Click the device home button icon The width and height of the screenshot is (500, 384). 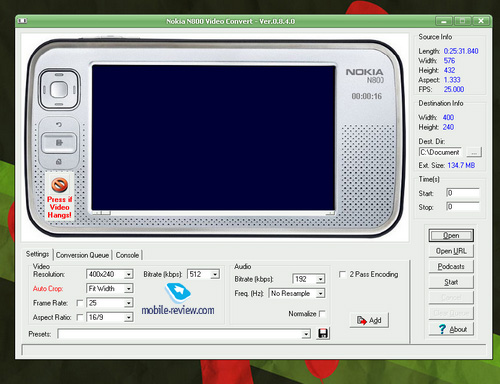pos(59,162)
